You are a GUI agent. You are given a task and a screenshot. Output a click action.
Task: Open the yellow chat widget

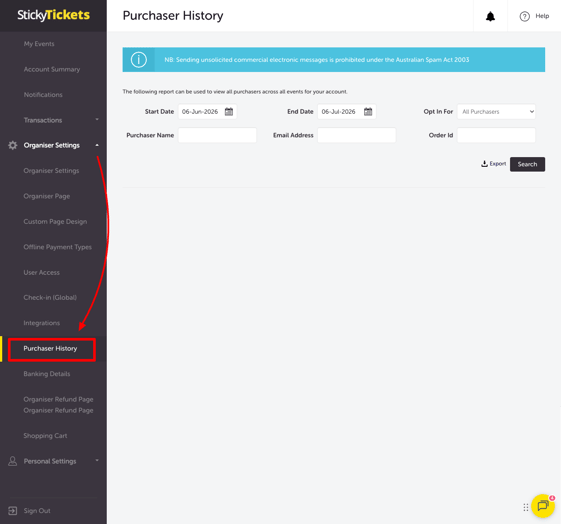[x=543, y=506]
